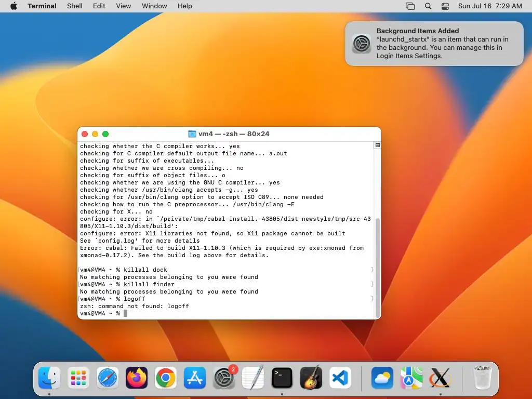The width and height of the screenshot is (532, 399).
Task: Click the 'zsh: command not found: logoff' line
Action: click(x=135, y=306)
